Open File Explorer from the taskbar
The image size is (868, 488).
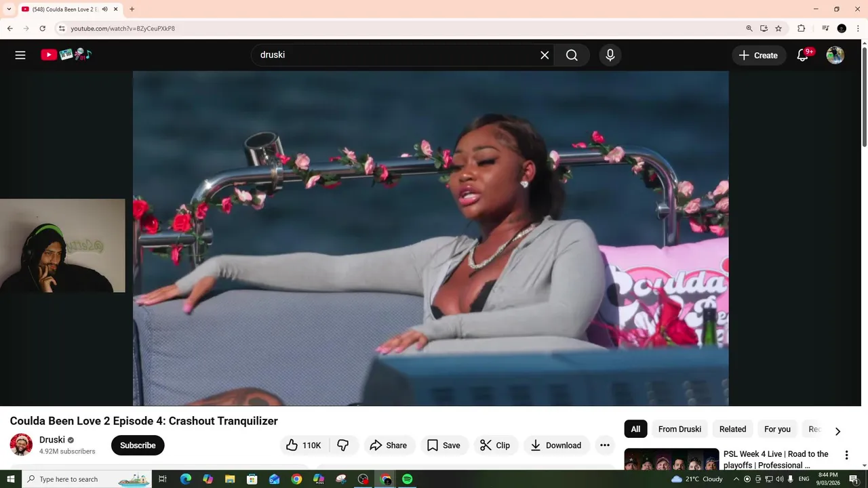point(230,479)
